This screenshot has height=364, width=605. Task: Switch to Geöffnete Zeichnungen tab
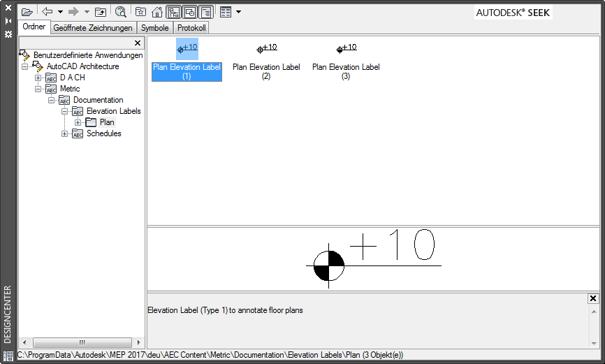(x=93, y=28)
